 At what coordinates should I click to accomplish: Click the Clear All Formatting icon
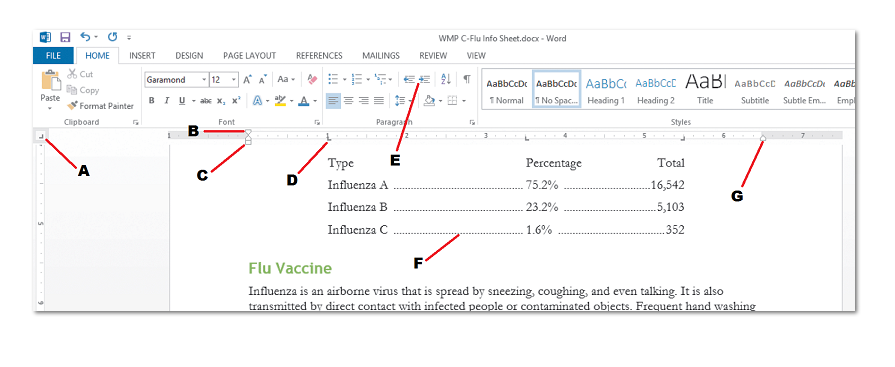click(x=312, y=79)
